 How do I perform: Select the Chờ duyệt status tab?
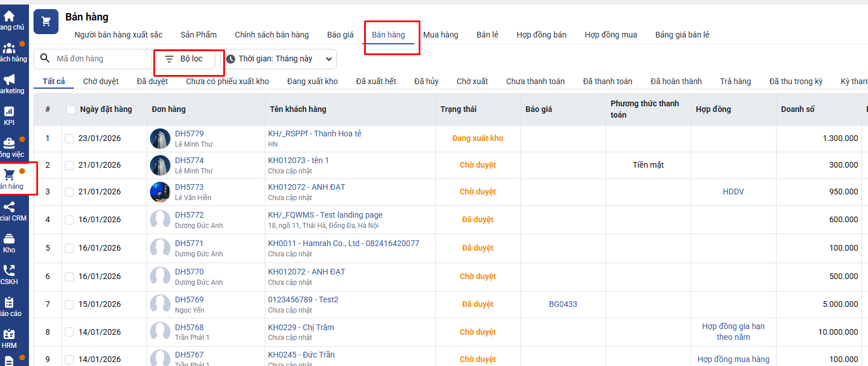pyautogui.click(x=101, y=81)
